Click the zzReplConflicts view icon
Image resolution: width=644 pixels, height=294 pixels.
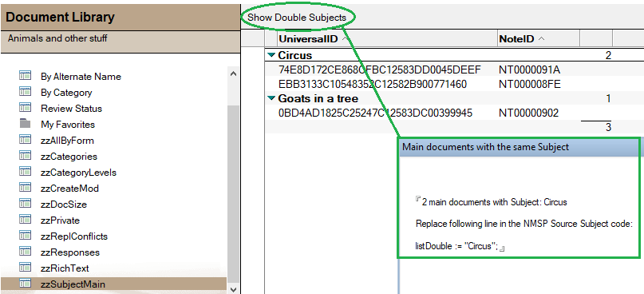(25, 236)
